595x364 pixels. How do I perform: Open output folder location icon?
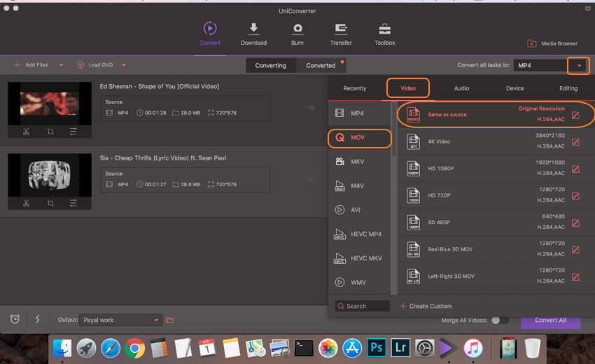point(169,320)
